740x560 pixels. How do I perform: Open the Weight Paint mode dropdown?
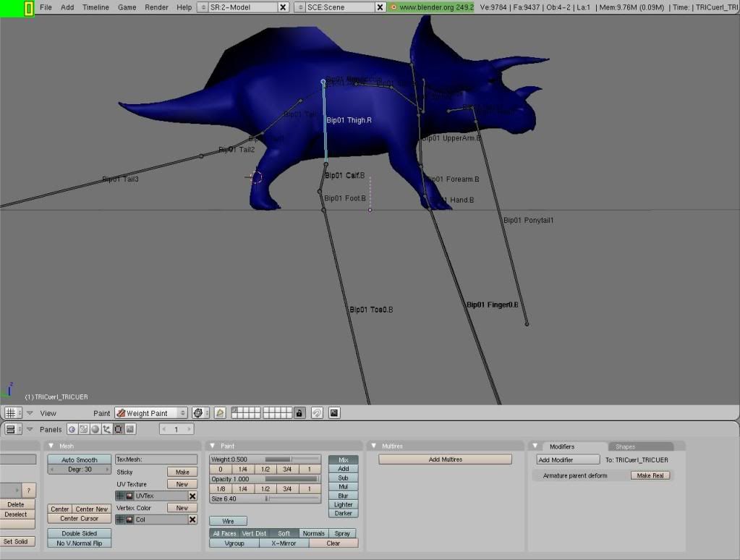[151, 413]
